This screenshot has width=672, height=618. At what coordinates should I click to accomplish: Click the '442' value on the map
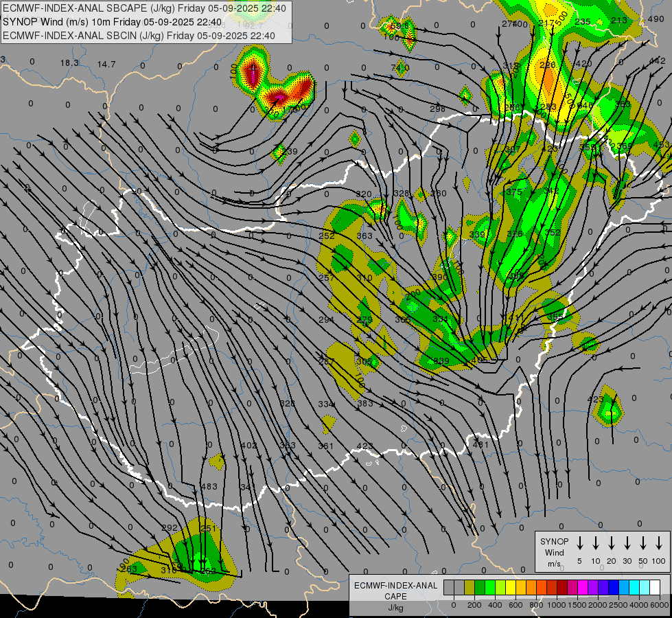point(657,61)
